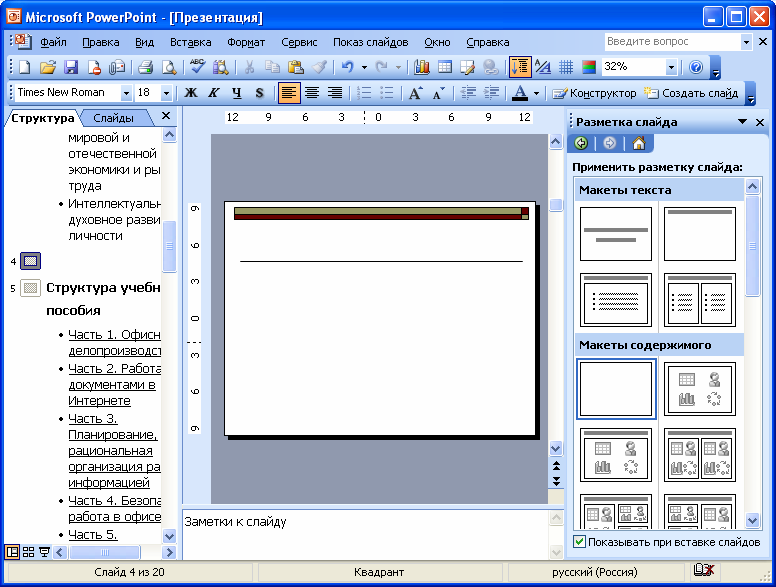
Task: Open the Вставка menu
Action: tap(191, 42)
